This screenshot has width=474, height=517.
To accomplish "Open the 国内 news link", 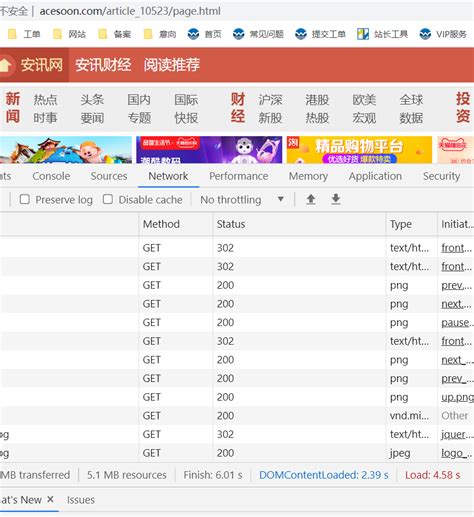I will 139,100.
